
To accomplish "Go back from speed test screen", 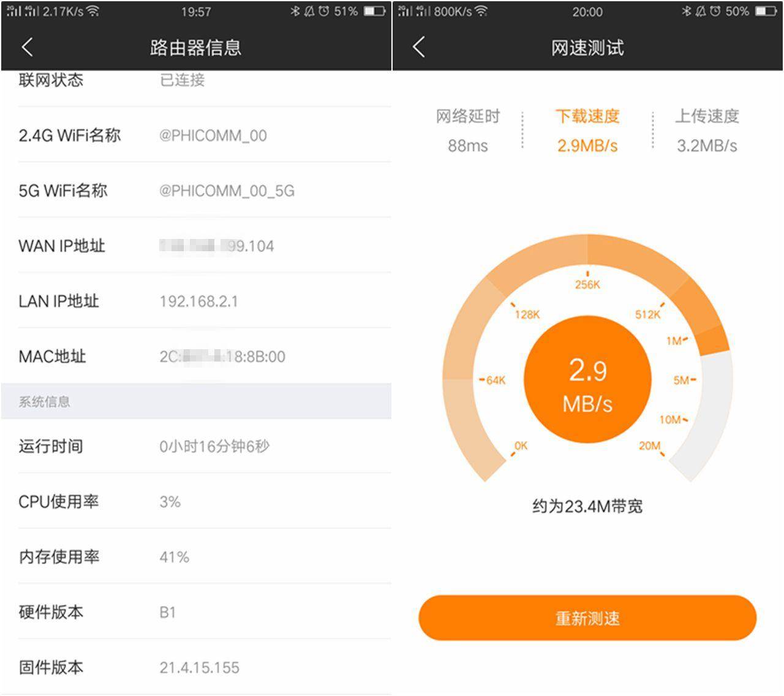I will click(419, 47).
